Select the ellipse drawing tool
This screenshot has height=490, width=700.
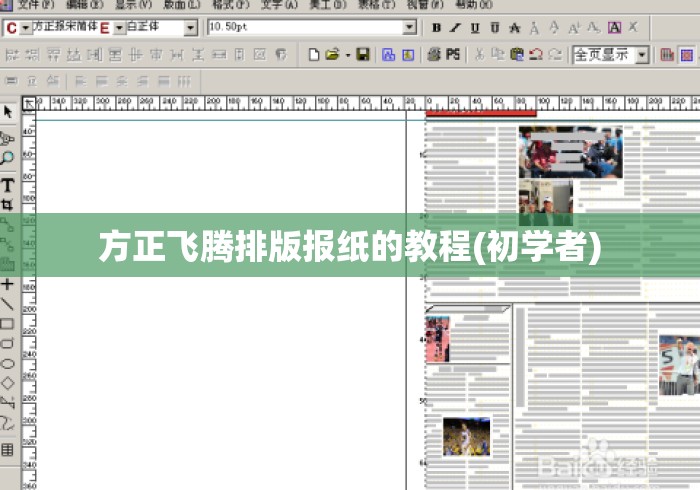click(x=7, y=364)
